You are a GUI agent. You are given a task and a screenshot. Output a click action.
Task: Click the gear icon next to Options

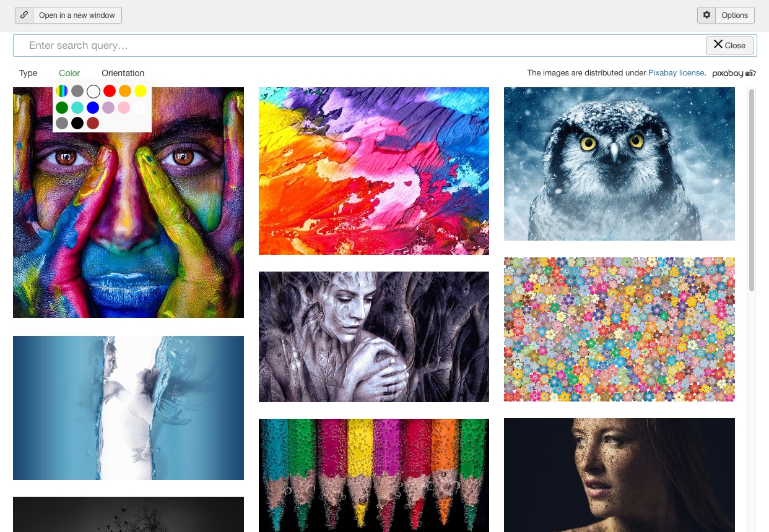click(706, 15)
